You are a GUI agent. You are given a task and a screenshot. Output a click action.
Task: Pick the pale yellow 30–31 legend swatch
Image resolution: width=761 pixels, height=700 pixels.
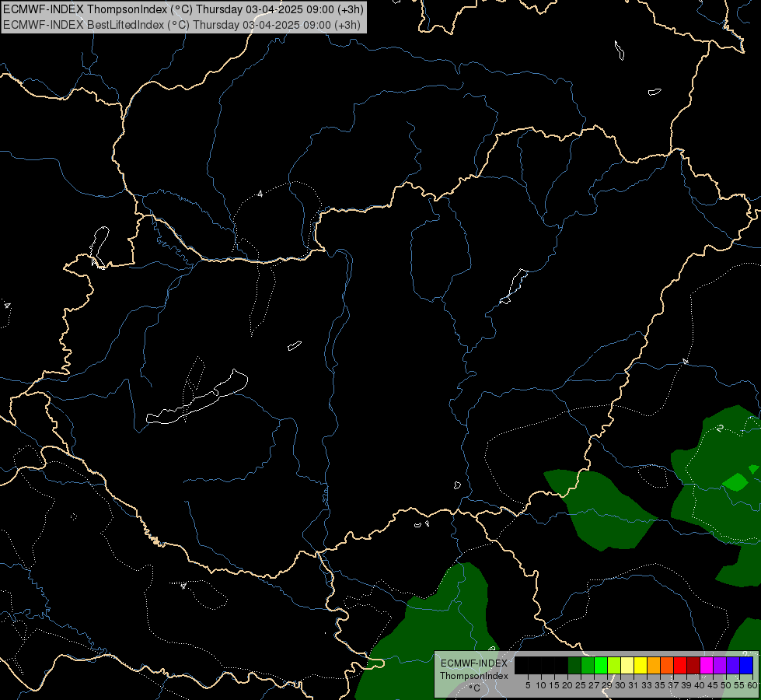pyautogui.click(x=627, y=665)
